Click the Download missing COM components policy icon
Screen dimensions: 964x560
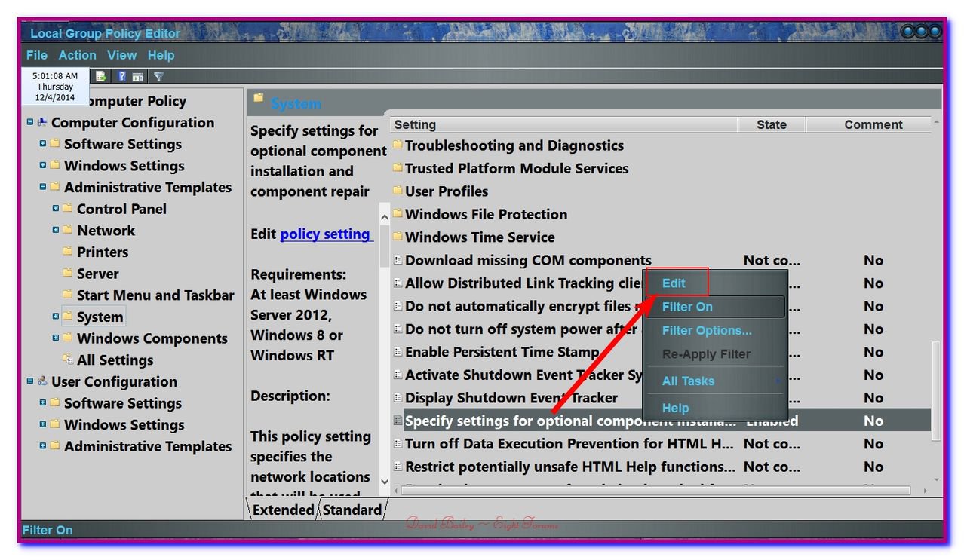[x=398, y=260]
